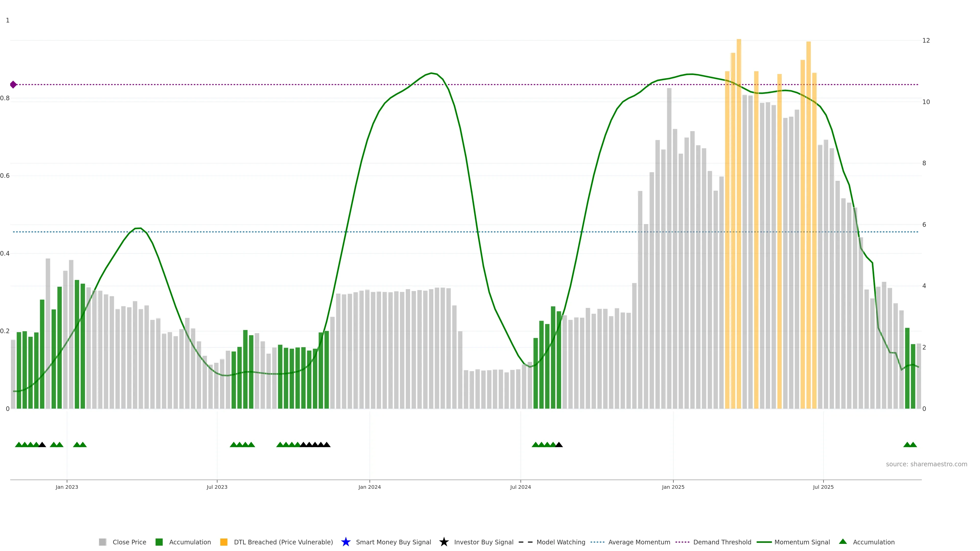Click the Investor Buy Signal legend label
Screen dimensions: 980x551
[484, 542]
